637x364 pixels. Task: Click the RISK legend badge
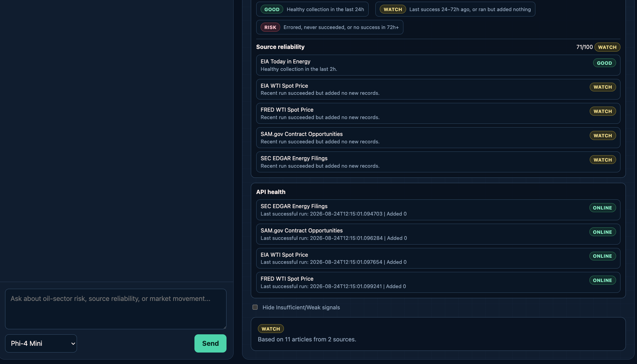click(270, 27)
